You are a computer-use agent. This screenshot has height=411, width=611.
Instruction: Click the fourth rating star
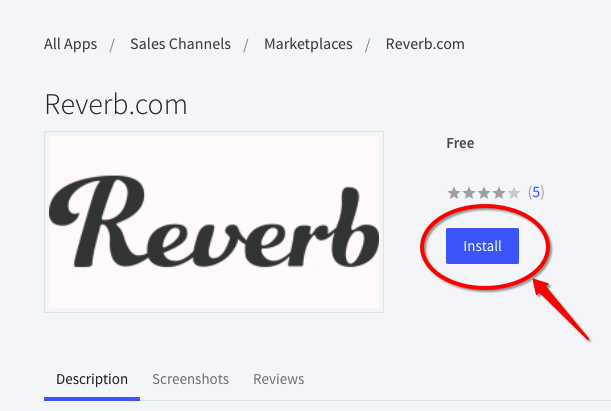(498, 192)
